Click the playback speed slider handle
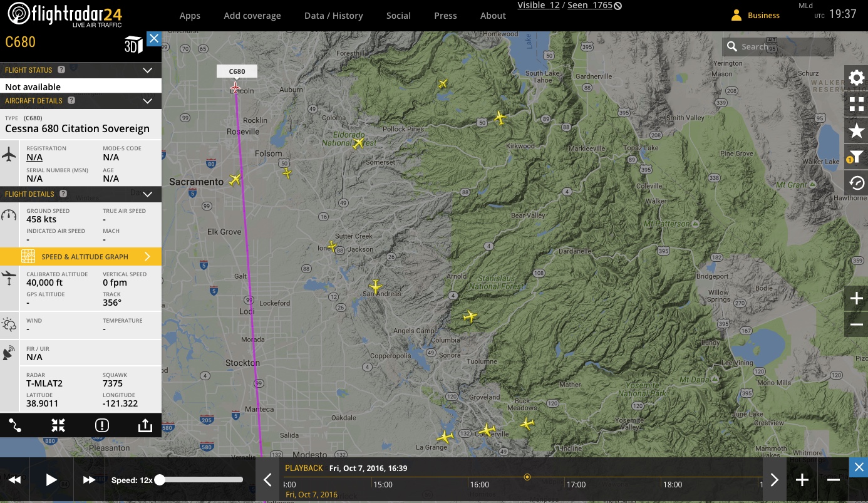 click(x=160, y=480)
